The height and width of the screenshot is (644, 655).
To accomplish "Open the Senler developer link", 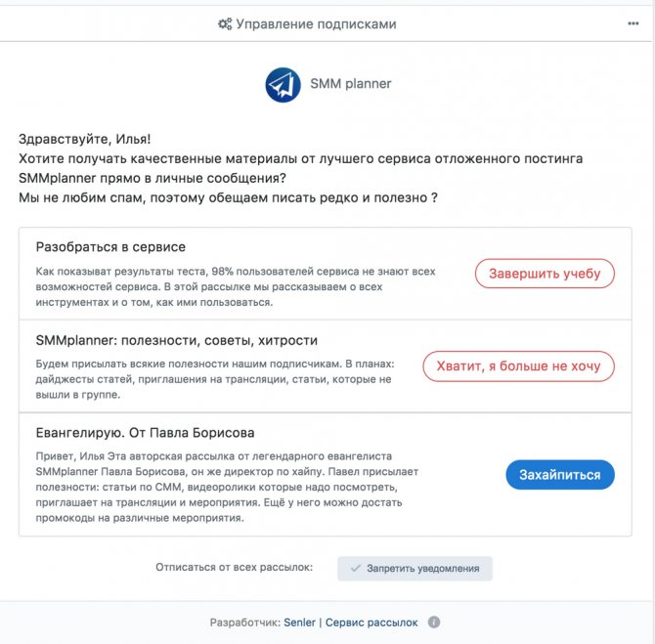I will [x=299, y=623].
